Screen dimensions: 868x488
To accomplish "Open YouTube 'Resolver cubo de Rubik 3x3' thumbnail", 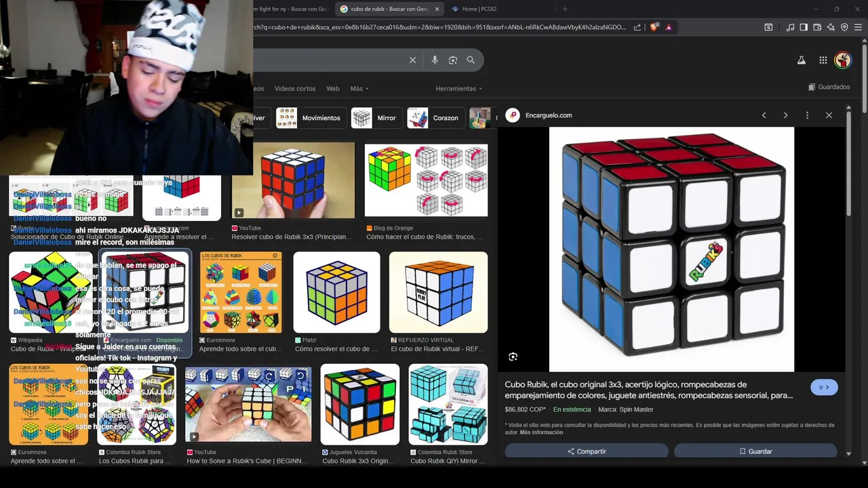I will (x=293, y=180).
